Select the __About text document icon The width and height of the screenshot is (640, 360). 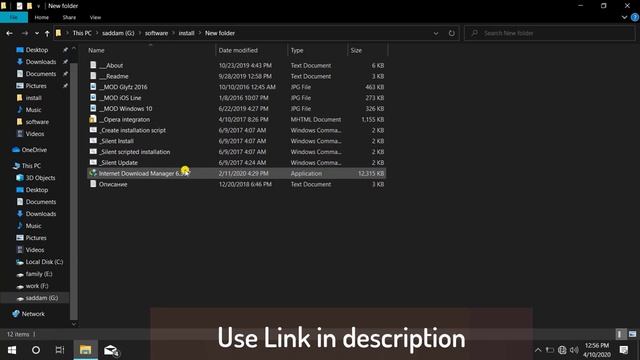pyautogui.click(x=93, y=65)
